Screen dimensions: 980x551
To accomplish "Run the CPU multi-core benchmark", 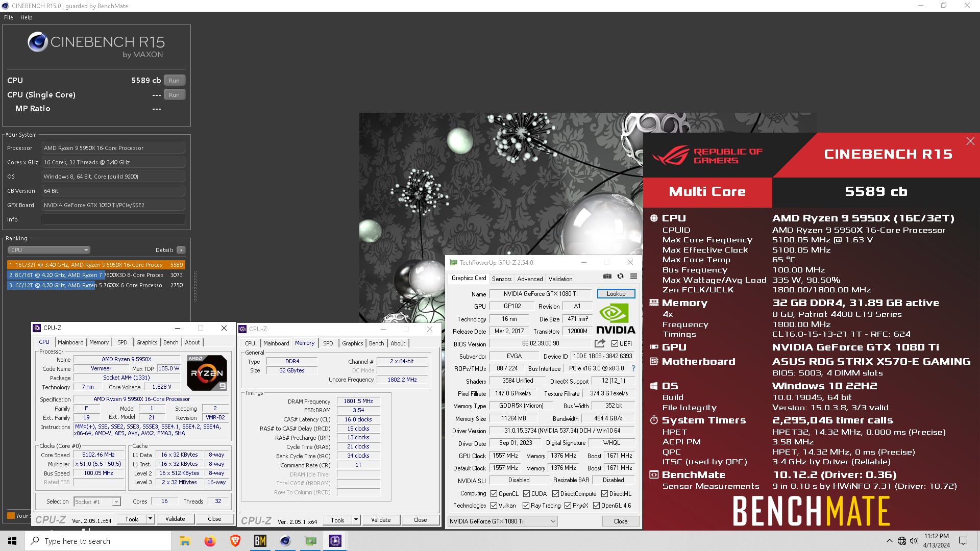I will [175, 81].
